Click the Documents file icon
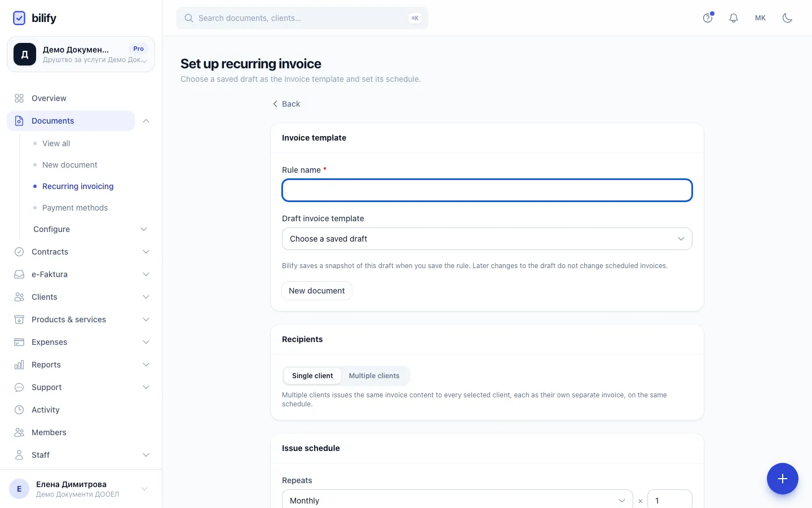 click(x=19, y=121)
